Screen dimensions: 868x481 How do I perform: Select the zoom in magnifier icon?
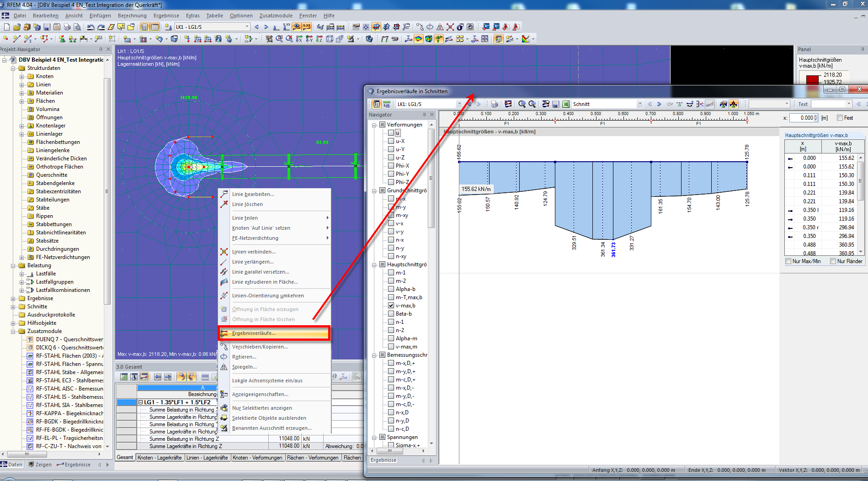pos(522,104)
